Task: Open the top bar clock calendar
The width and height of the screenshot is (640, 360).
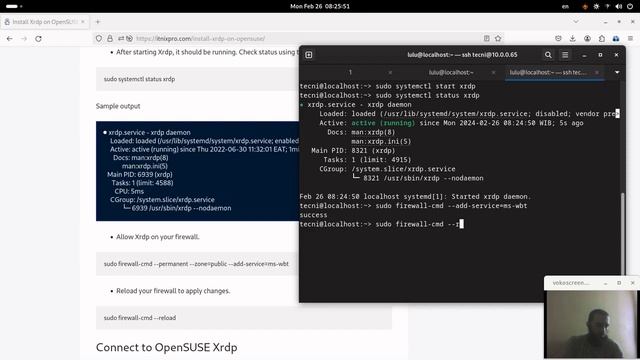Action: [320, 6]
